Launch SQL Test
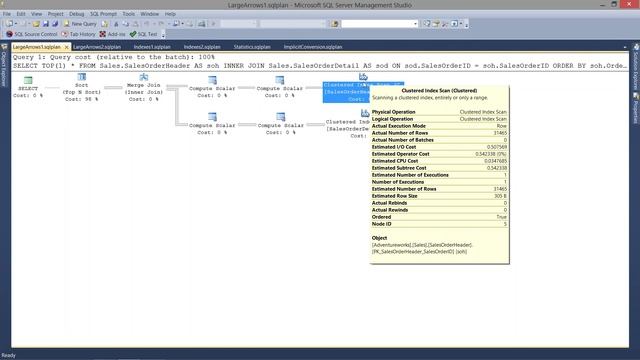 click(143, 34)
